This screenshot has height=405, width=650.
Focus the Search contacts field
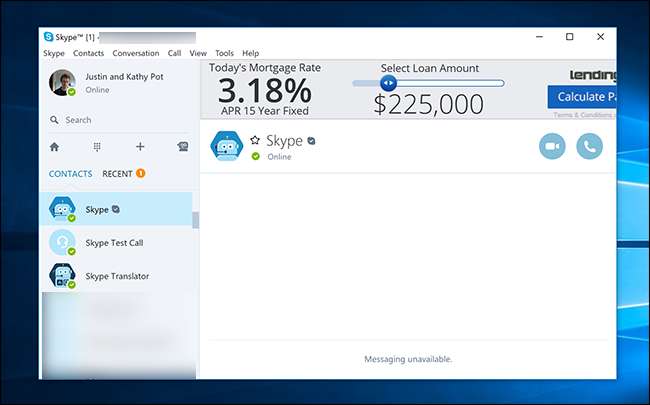(x=119, y=120)
